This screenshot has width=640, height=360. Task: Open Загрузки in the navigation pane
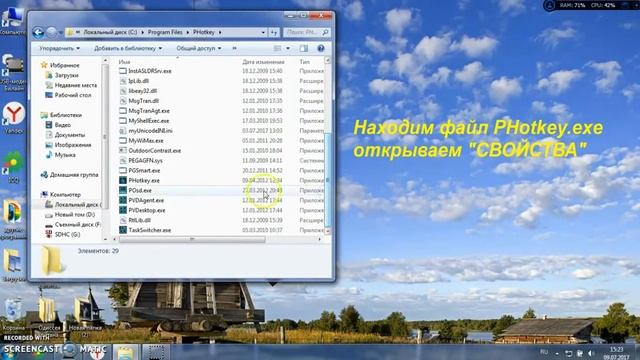[x=62, y=75]
